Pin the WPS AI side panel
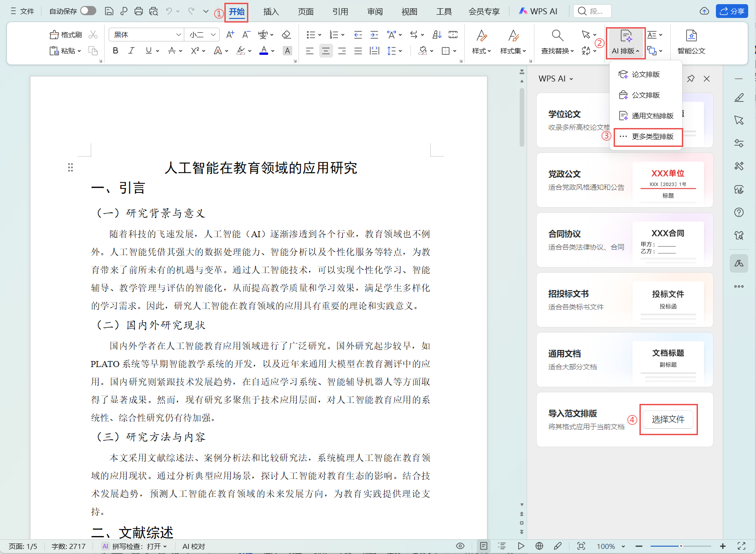This screenshot has height=554, width=756. [691, 79]
